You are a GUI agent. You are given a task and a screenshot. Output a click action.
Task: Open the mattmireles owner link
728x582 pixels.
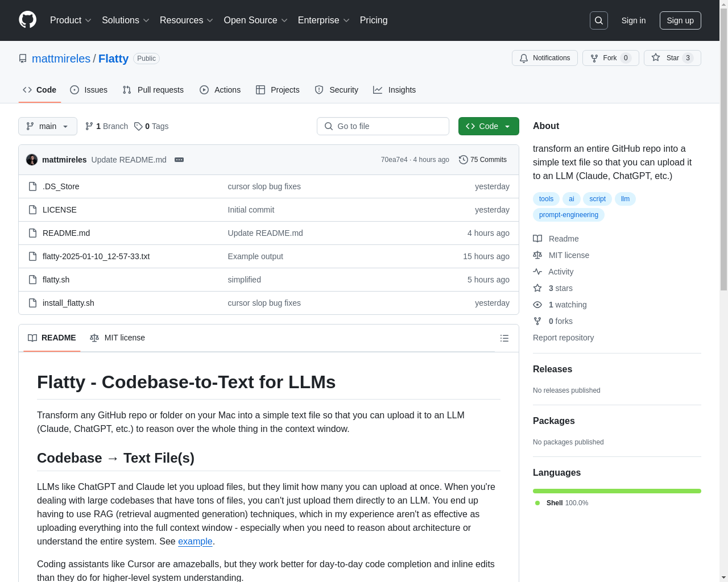tap(61, 59)
